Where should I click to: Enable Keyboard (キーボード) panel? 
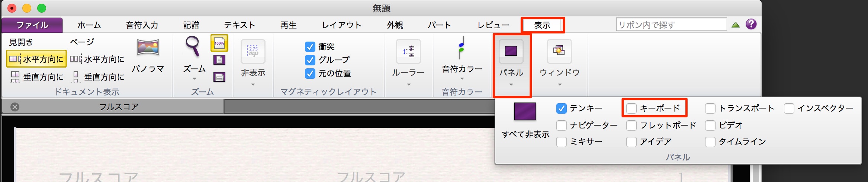[x=631, y=108]
